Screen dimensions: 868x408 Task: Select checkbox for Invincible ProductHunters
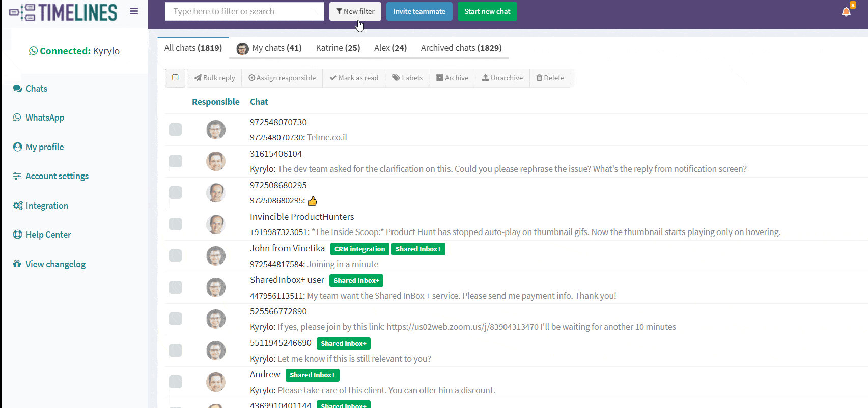coord(175,224)
